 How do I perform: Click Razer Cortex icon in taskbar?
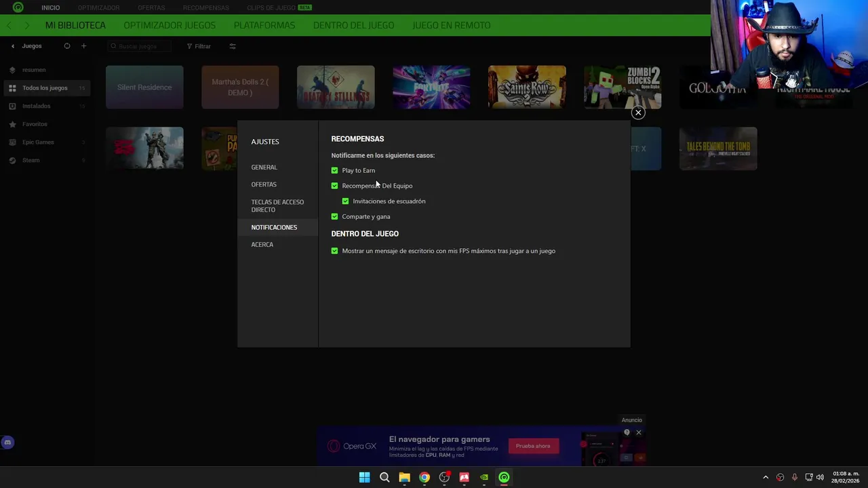coord(504,477)
